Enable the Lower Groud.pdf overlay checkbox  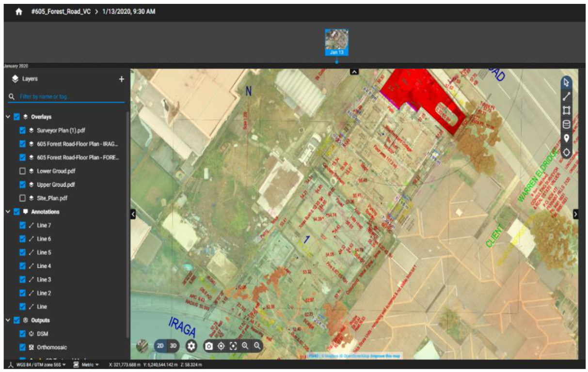(22, 171)
